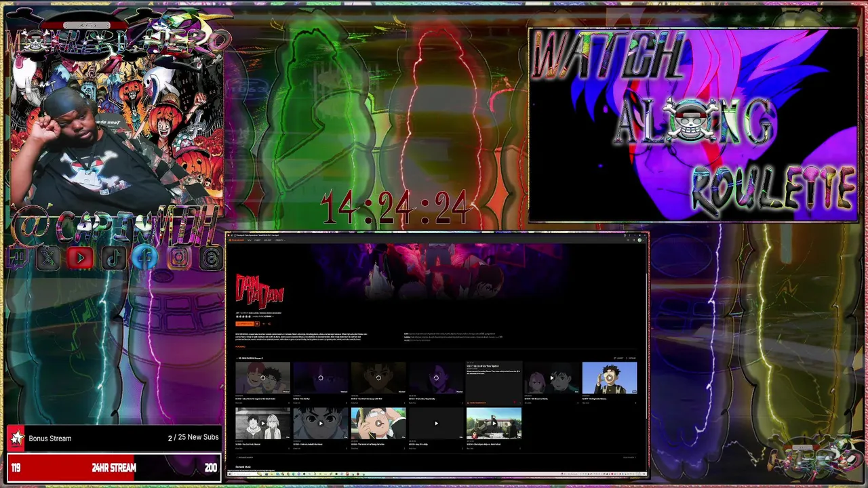
Task: Open more options dots for episode 14
Action: tap(347, 403)
